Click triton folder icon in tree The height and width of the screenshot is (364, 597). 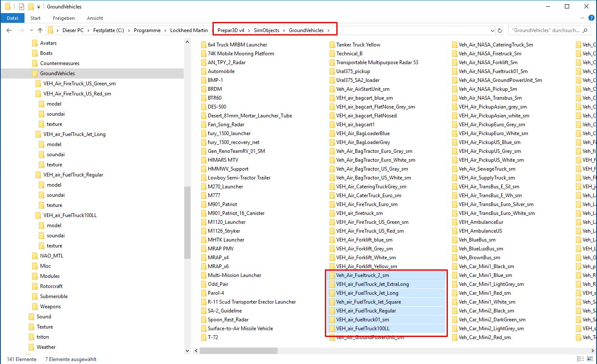tap(31, 337)
